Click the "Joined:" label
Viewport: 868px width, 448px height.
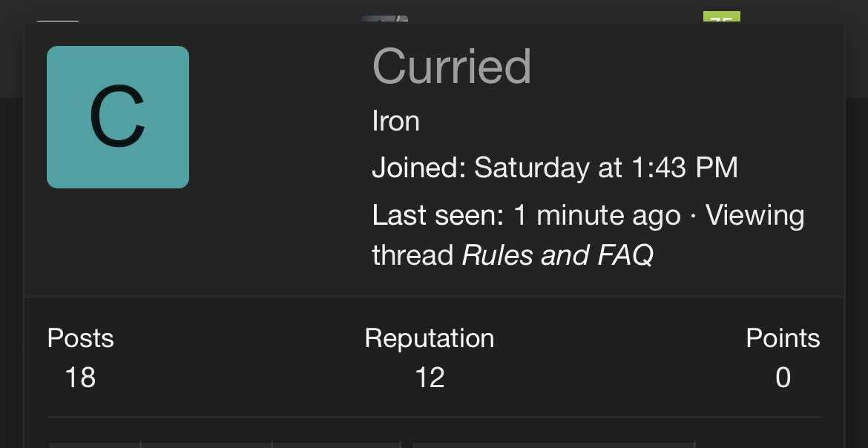[x=418, y=168]
